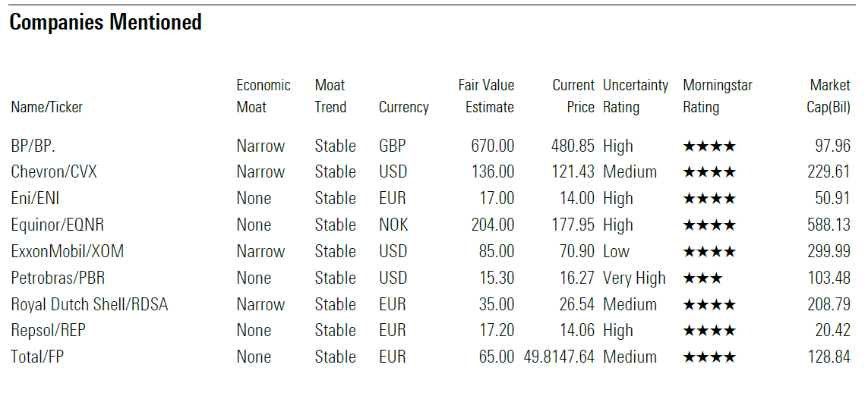Click the Total/FP star rating
The height and width of the screenshot is (393, 868).
pos(709,357)
